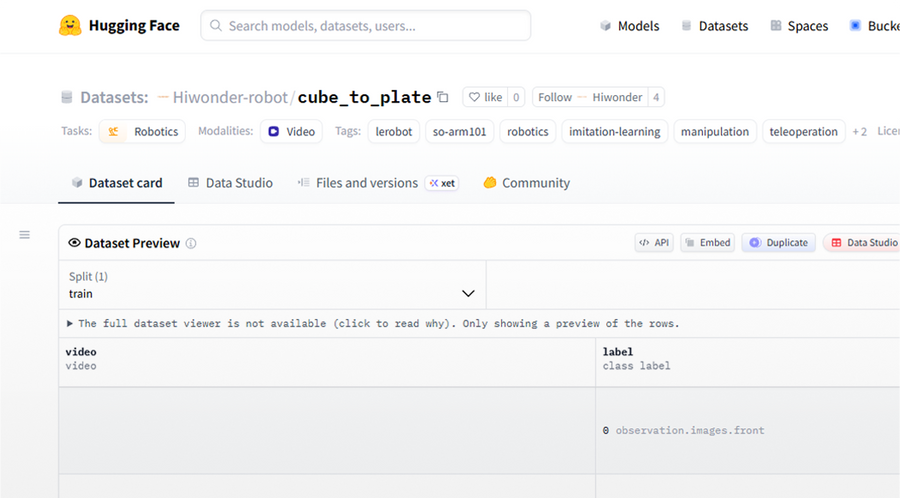Open the Spaces page

(x=799, y=26)
